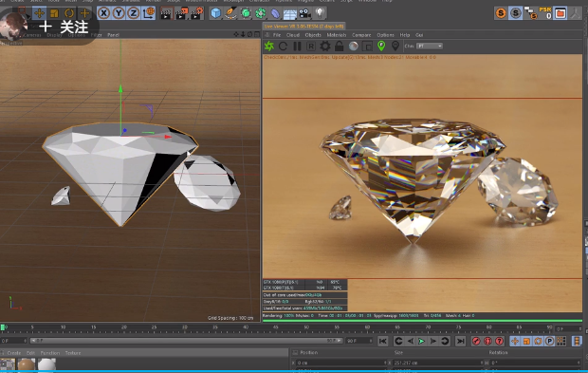Toggle Y axis lock

pos(119,13)
